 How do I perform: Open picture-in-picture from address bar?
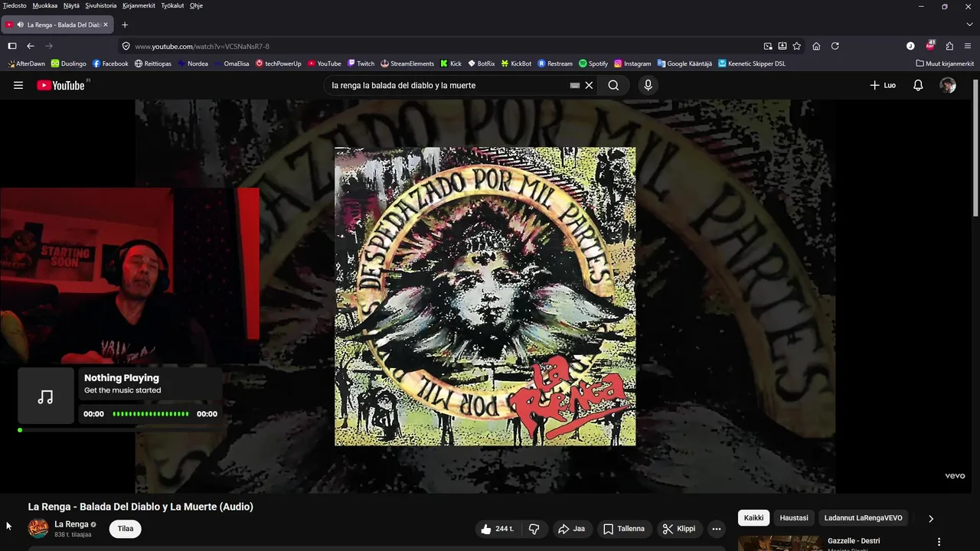768,46
